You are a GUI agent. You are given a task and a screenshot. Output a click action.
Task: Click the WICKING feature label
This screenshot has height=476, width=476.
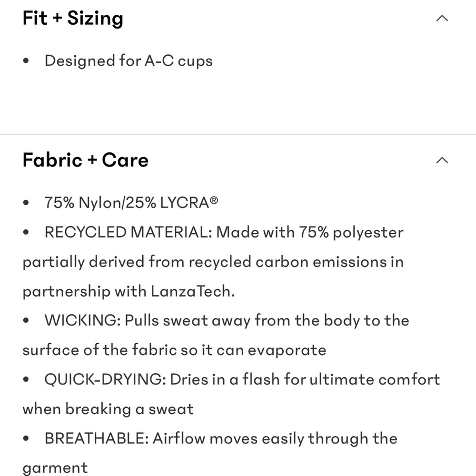coord(83,320)
